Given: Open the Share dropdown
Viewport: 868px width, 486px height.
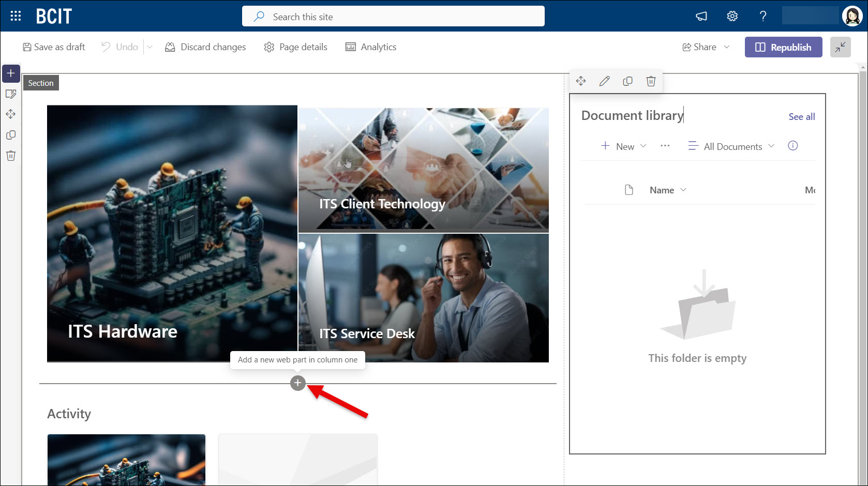Looking at the screenshot, I should tap(706, 47).
